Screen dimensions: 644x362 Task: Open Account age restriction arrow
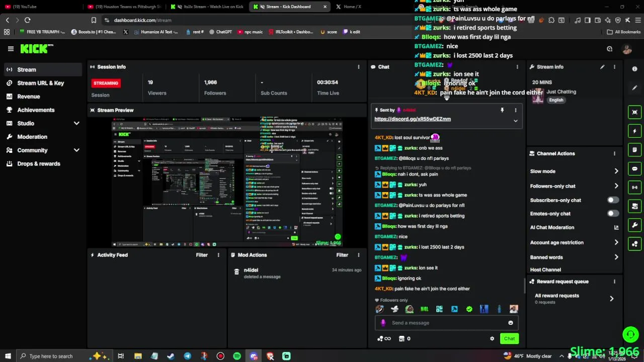point(616,242)
